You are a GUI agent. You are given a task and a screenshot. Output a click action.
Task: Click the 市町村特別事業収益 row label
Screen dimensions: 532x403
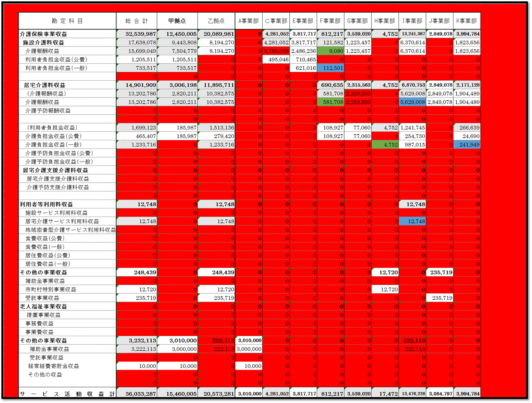[x=51, y=289]
